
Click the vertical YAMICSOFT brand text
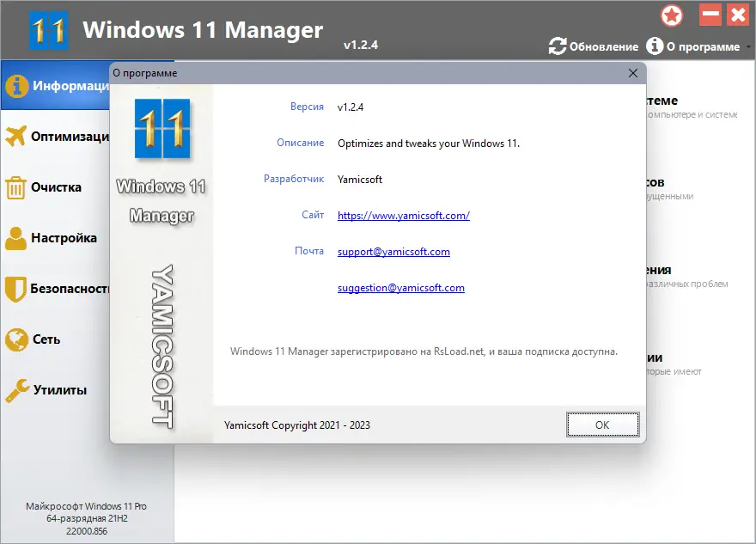coord(162,345)
